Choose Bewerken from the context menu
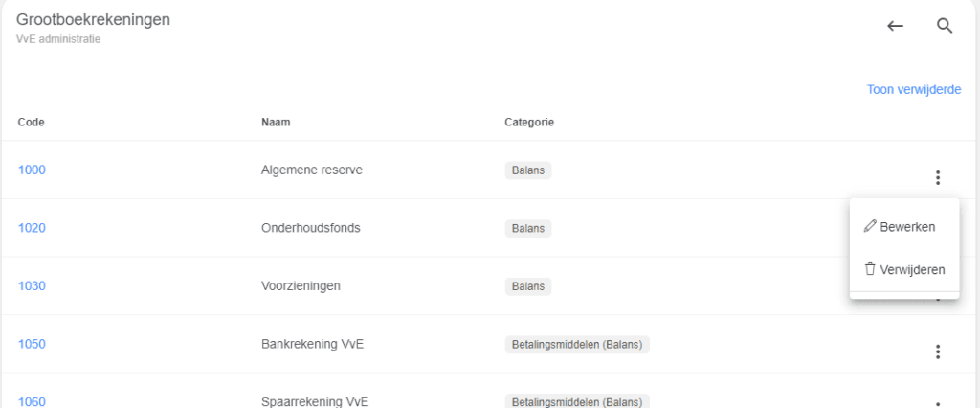This screenshot has width=980, height=408. click(899, 227)
